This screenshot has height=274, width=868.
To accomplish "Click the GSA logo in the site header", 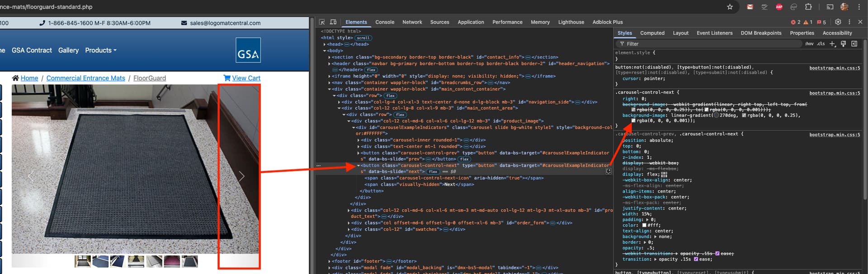I will (248, 50).
